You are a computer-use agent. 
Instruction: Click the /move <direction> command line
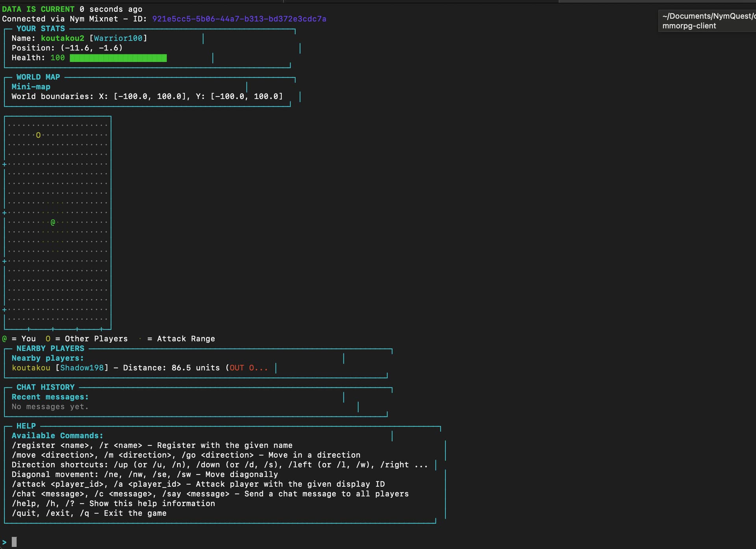click(186, 455)
